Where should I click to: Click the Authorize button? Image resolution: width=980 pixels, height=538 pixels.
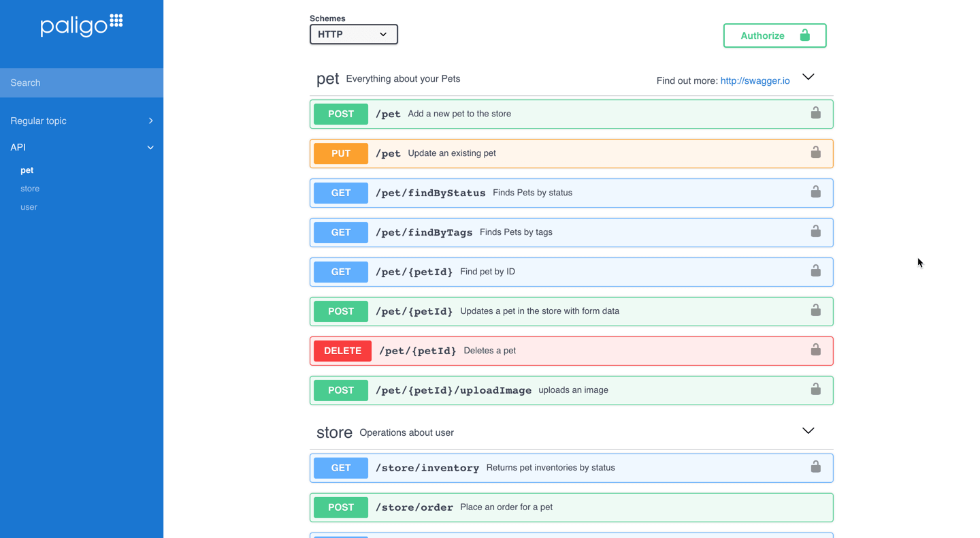[x=774, y=35]
